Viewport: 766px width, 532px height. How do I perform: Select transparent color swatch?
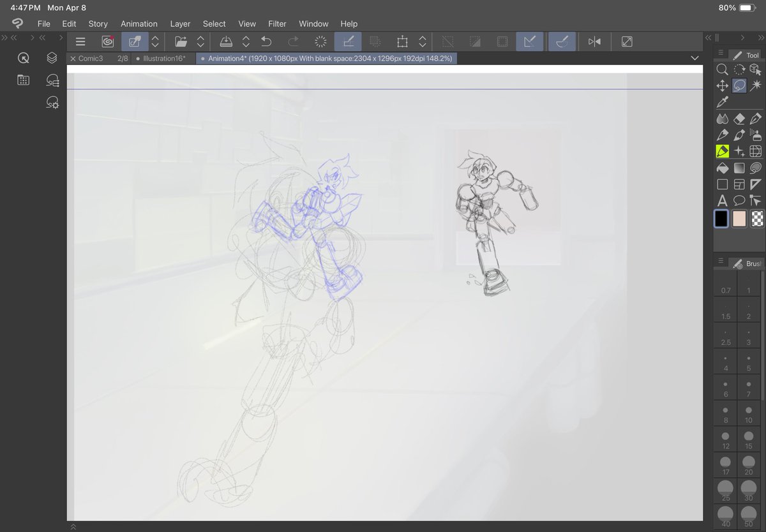[757, 219]
